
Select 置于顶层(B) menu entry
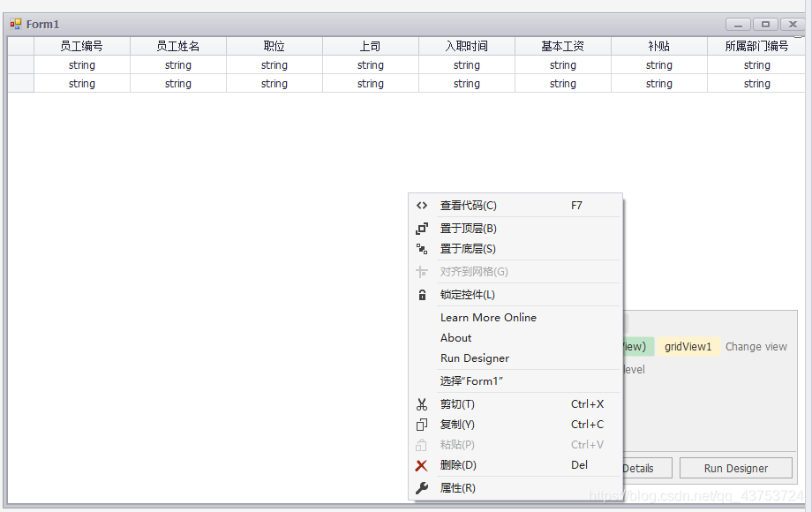(515, 229)
